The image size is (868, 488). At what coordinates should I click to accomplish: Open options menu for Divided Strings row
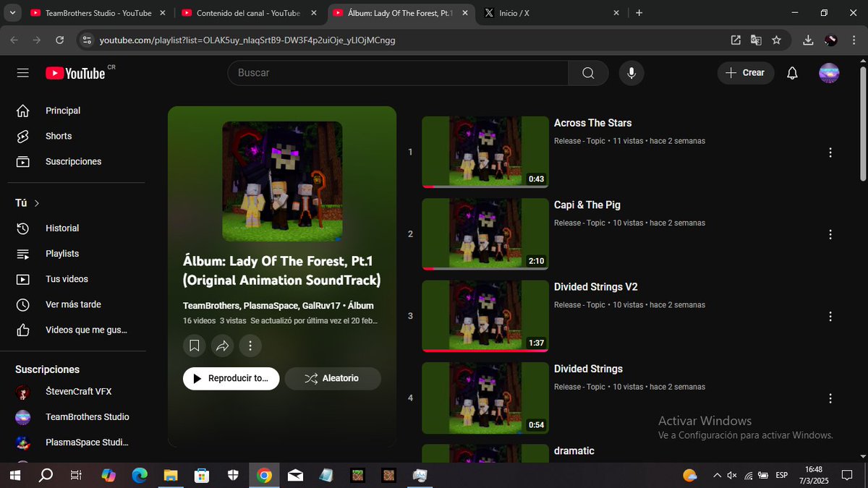(830, 398)
